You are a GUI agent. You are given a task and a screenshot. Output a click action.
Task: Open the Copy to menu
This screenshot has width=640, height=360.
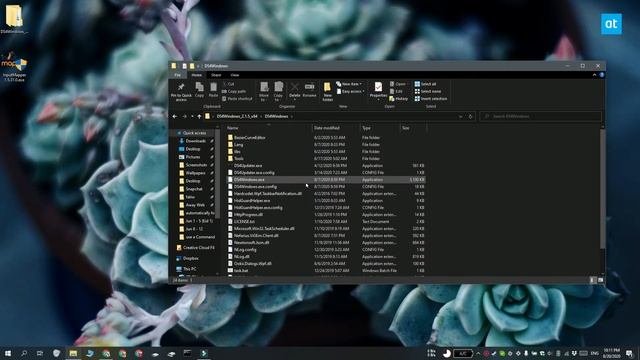pyautogui.click(x=278, y=91)
